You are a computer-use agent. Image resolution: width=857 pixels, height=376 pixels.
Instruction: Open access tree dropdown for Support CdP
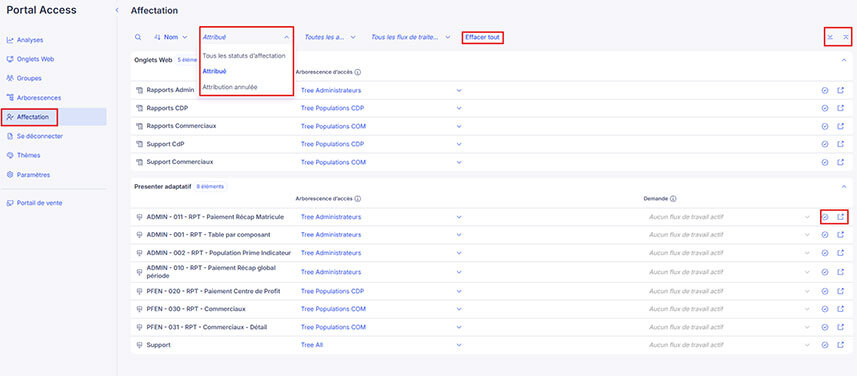click(x=459, y=144)
